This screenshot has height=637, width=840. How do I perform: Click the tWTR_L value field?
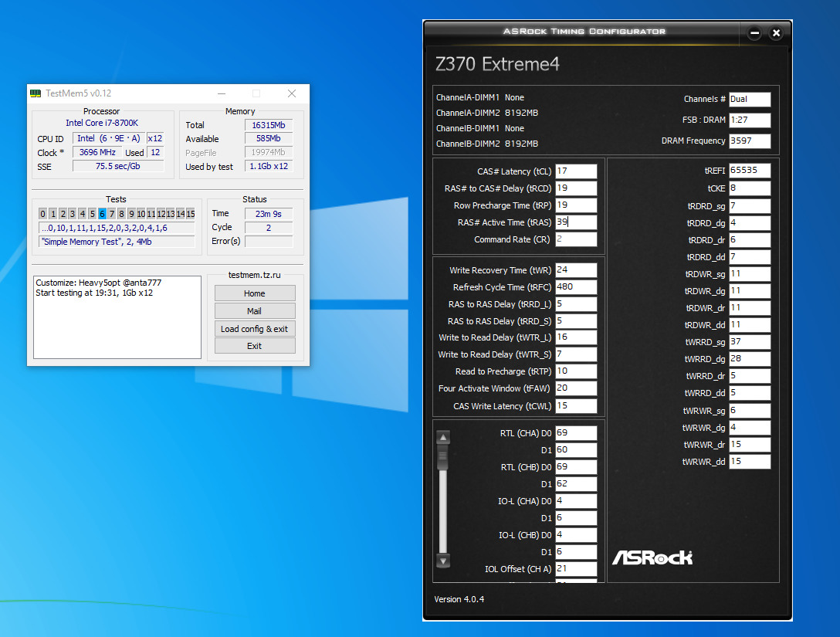point(576,337)
